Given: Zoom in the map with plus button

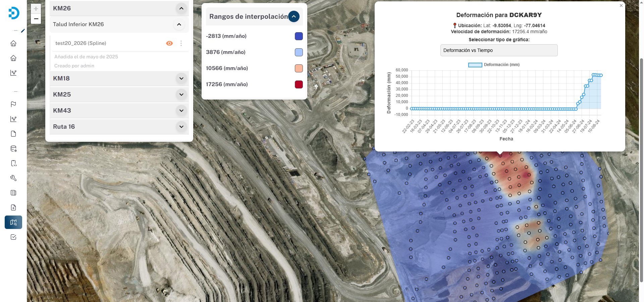Looking at the screenshot, I should point(36,9).
